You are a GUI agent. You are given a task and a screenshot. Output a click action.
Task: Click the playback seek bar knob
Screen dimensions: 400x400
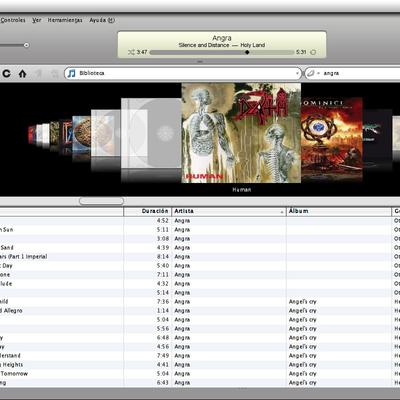tap(247, 52)
